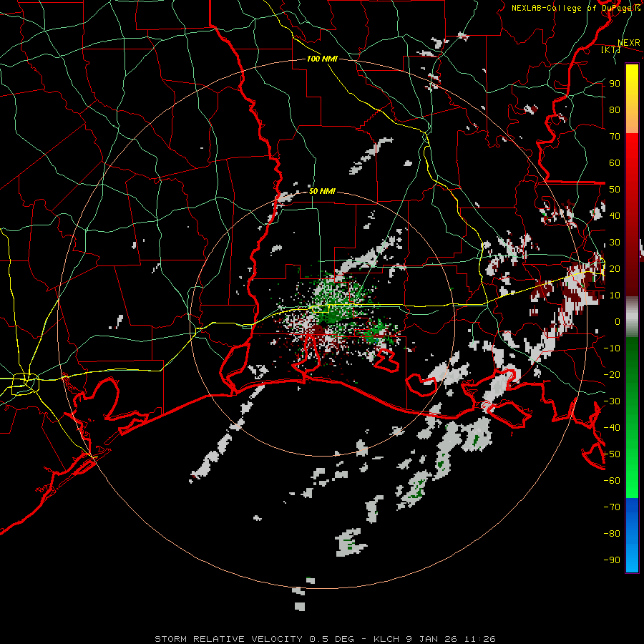644x644 pixels.
Task: Click the "50" label on the velocity scale
Action: pos(615,190)
